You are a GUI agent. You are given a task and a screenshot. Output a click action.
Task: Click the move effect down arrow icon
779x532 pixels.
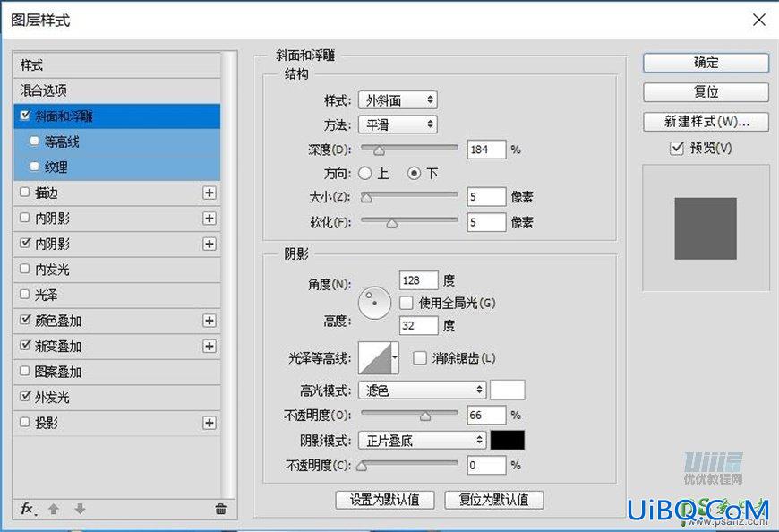point(80,509)
